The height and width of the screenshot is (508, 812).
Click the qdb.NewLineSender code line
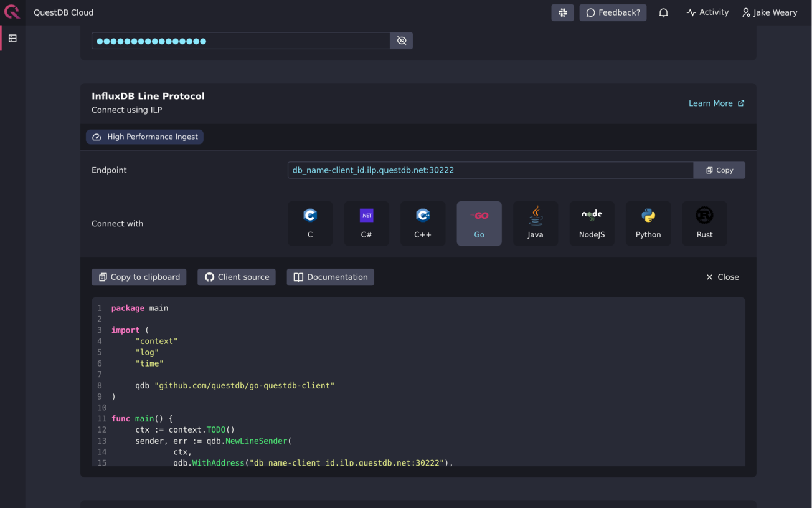[214, 441]
